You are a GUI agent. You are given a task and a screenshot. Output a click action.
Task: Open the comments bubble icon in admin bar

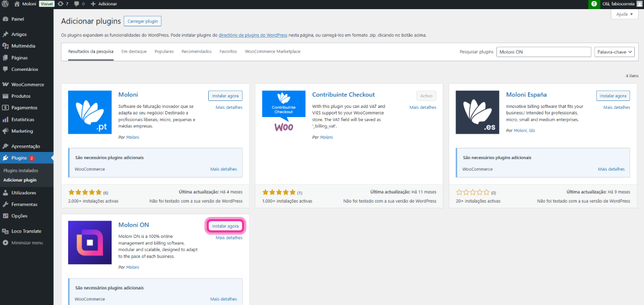click(x=78, y=4)
